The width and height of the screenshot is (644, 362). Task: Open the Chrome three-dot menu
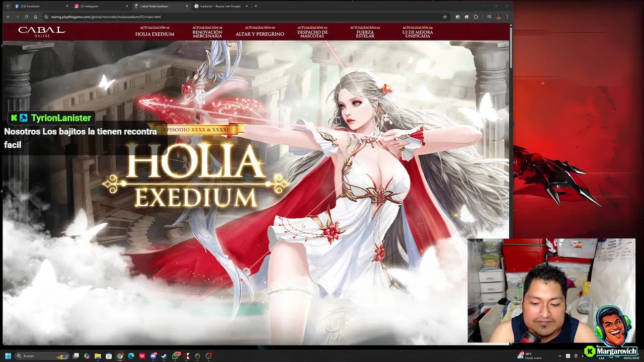[x=507, y=17]
